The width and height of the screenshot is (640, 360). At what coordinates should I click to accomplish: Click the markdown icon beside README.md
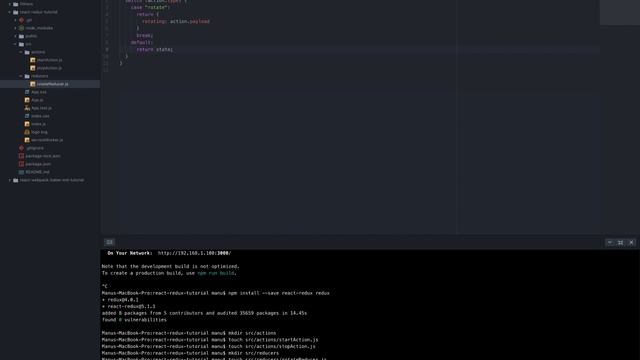(x=21, y=172)
